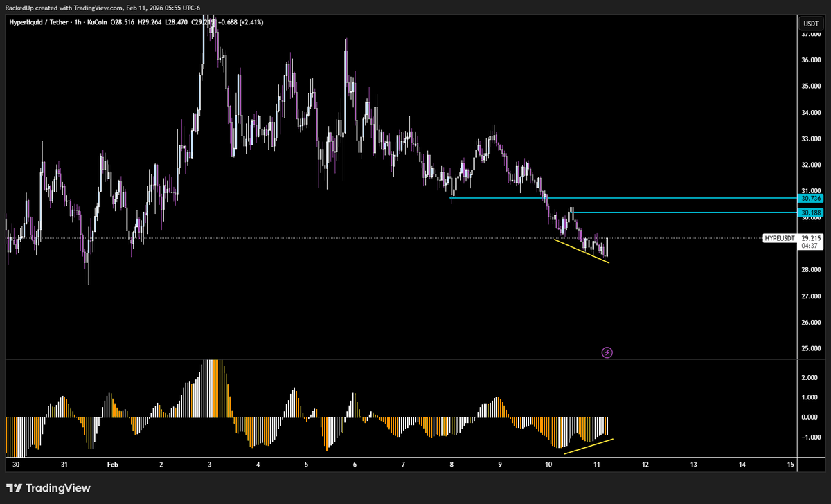The image size is (831, 504).
Task: Click the 33.000 price axis label
Action: (x=810, y=139)
